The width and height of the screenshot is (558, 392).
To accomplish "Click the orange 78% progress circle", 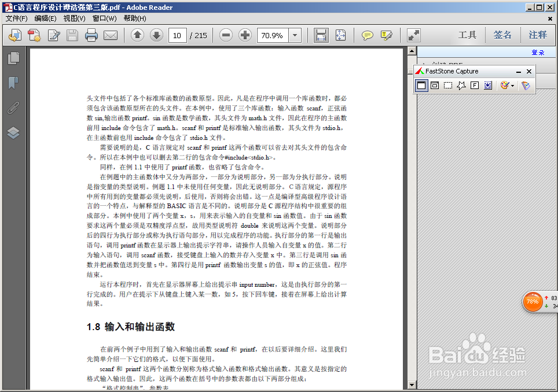I will (x=532, y=301).
